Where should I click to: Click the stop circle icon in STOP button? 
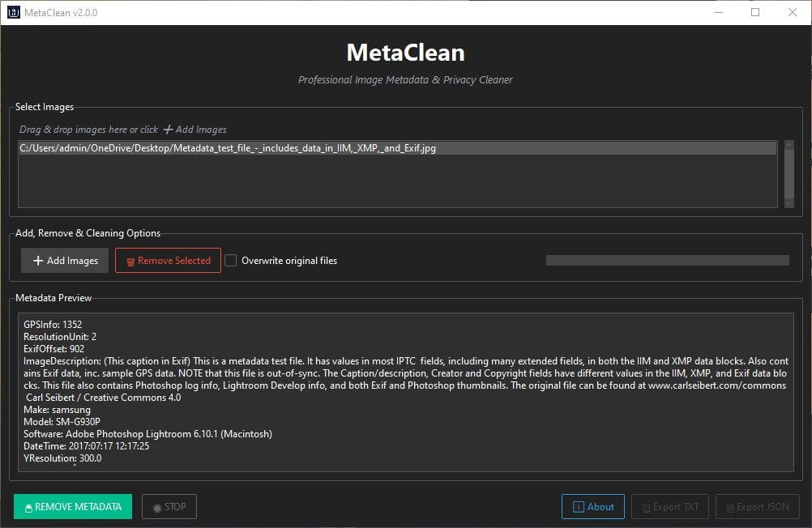pos(157,507)
